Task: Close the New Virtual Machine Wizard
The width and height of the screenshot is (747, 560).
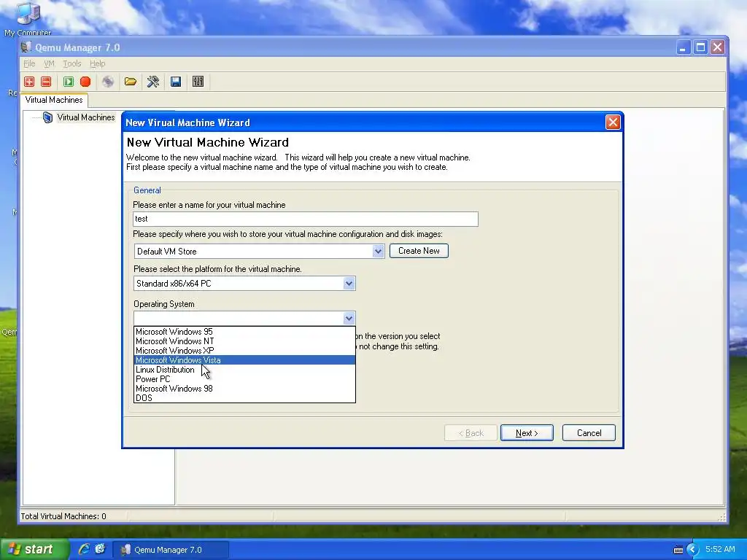Action: tap(613, 122)
